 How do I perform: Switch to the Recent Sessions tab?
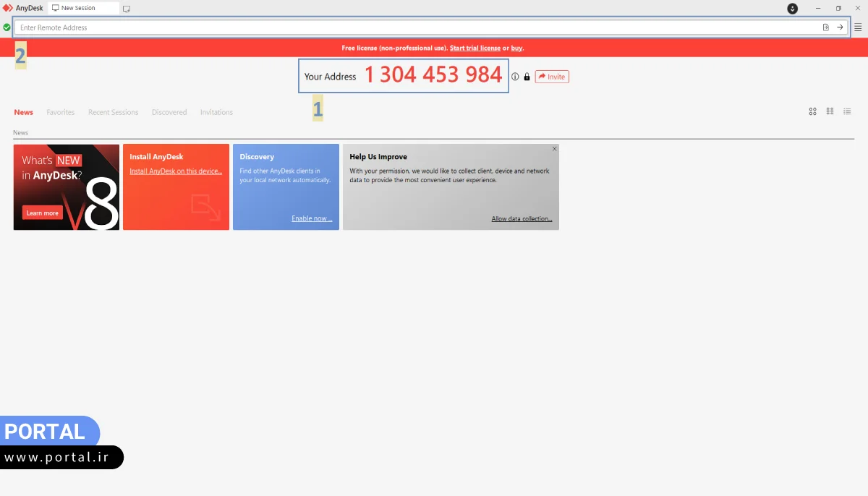[113, 112]
